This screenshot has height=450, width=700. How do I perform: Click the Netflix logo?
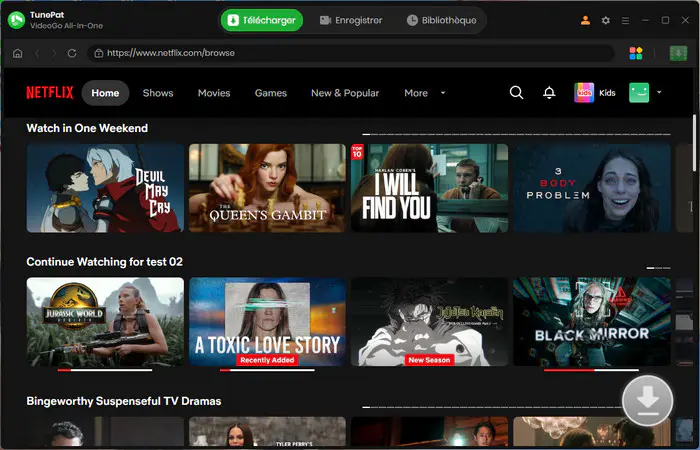point(50,93)
